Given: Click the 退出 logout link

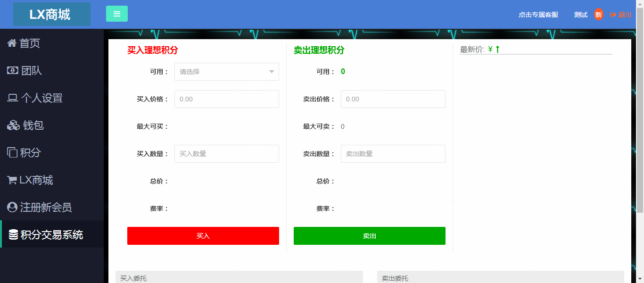Looking at the screenshot, I should click(x=620, y=15).
